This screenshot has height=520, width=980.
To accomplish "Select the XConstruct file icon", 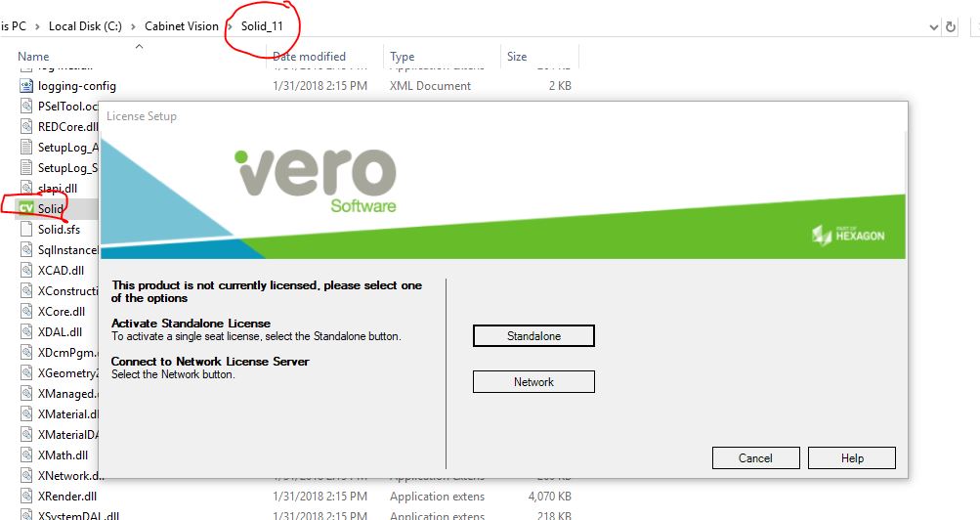I will (x=26, y=290).
